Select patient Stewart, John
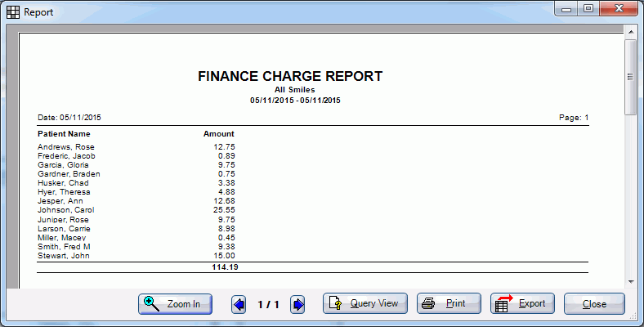Viewport: 644px width, 327px height. tap(63, 256)
